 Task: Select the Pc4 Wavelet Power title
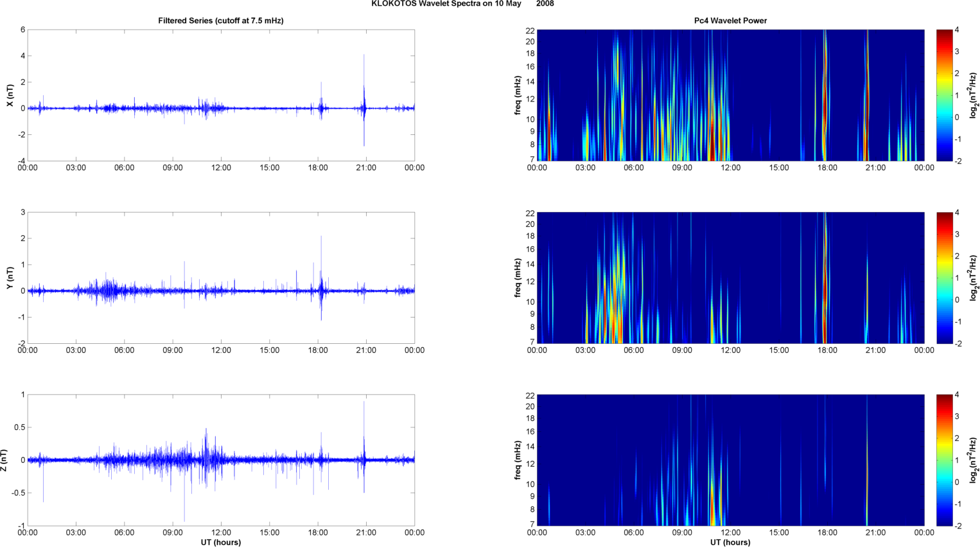click(730, 21)
